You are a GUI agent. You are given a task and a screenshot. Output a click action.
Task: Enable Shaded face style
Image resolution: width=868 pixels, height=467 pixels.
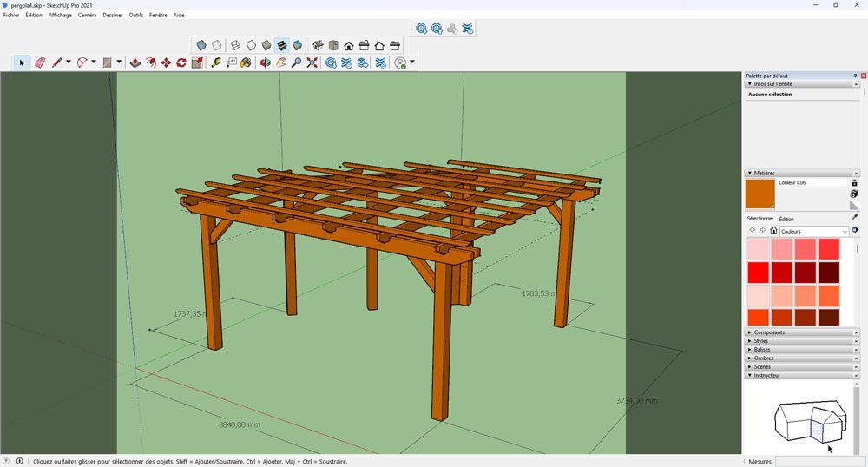pyautogui.click(x=266, y=45)
